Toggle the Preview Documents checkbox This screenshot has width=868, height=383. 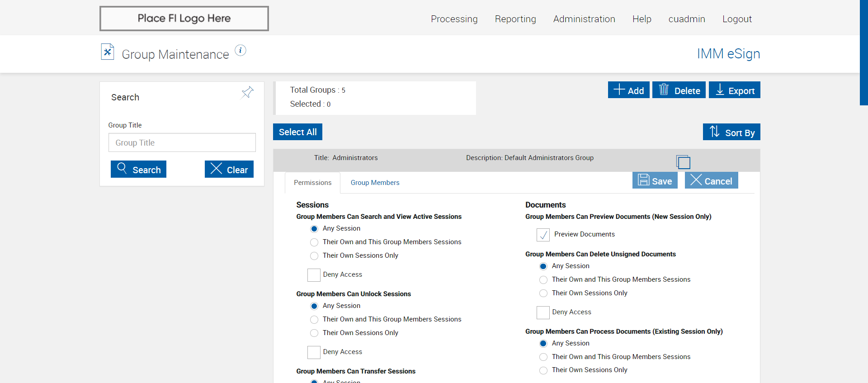click(543, 235)
